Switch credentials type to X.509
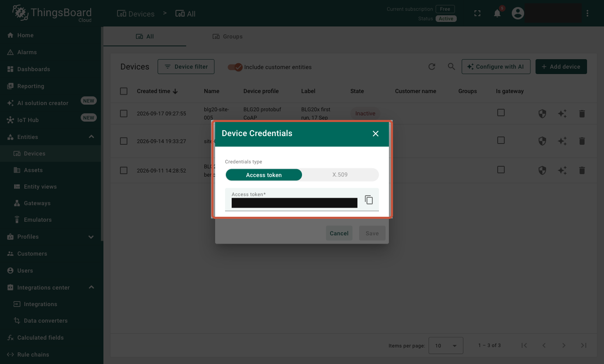This screenshot has width=604, height=364. [340, 175]
